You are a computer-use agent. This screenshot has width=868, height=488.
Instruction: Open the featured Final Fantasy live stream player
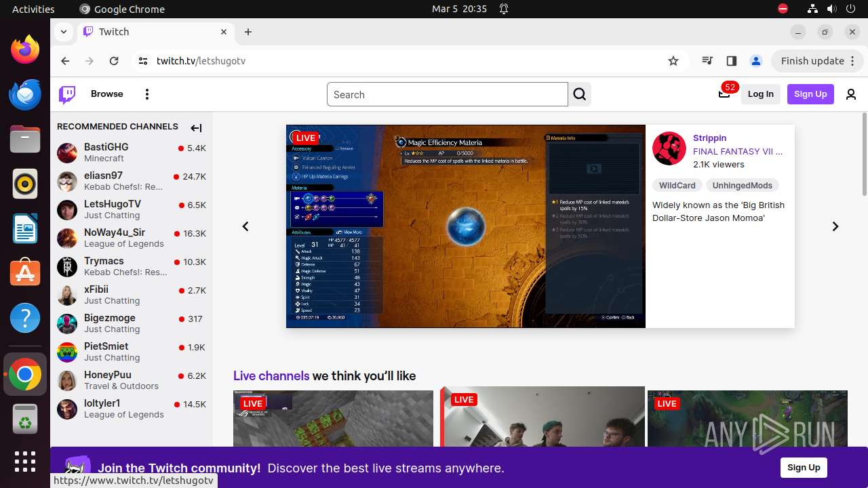click(466, 226)
